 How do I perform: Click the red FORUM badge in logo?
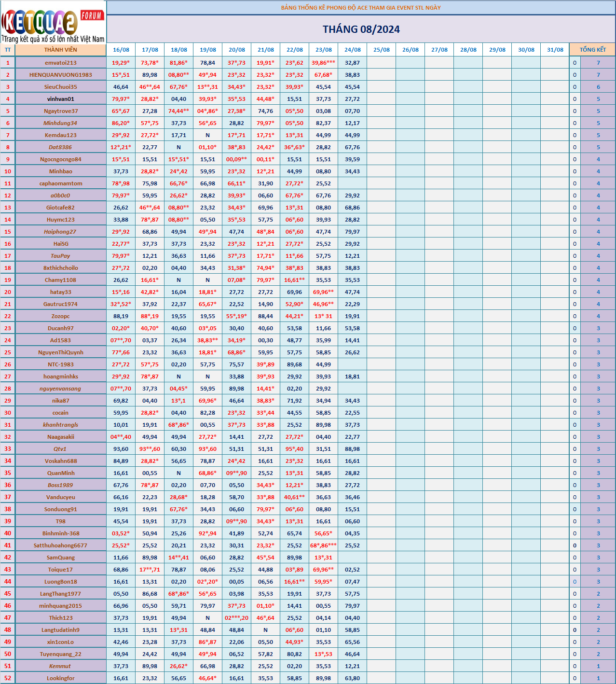coord(92,15)
